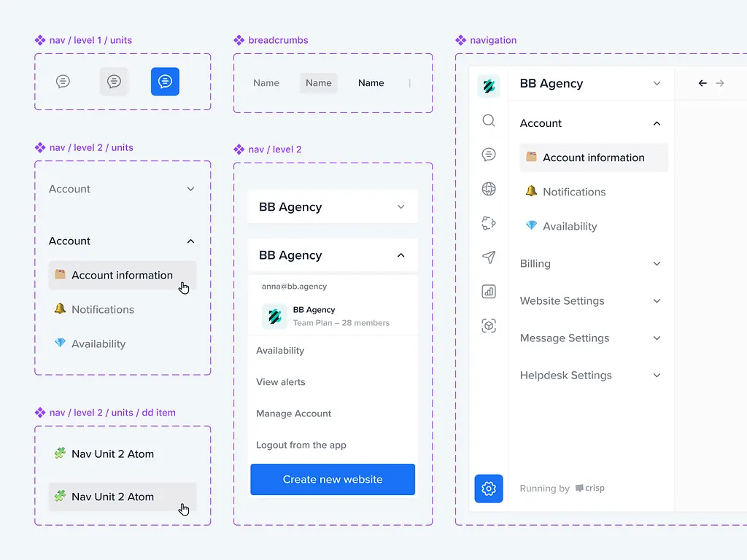Click Create new website button

pyautogui.click(x=333, y=480)
